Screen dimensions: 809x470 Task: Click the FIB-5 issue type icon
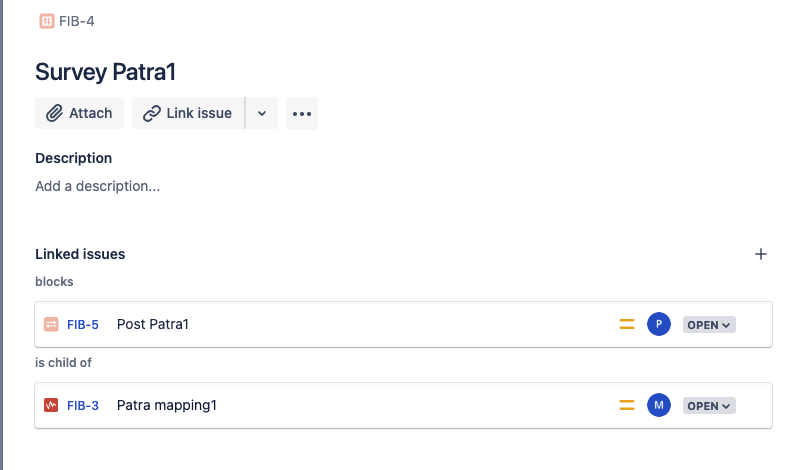click(51, 325)
